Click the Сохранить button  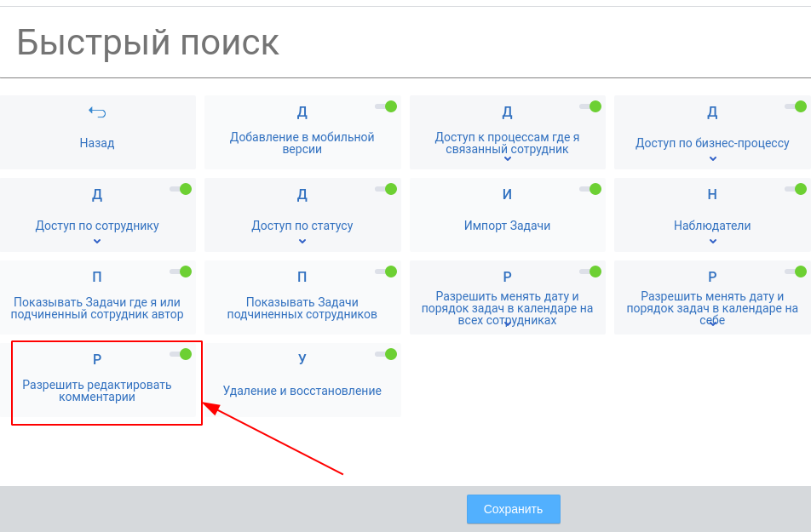tap(513, 509)
